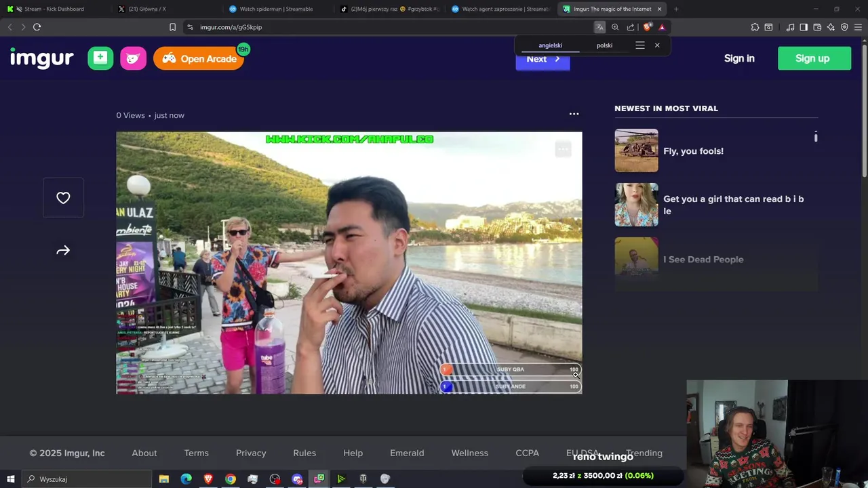The height and width of the screenshot is (488, 868).
Task: Open 'Get you a girl that can read bible' post
Action: coord(734,205)
